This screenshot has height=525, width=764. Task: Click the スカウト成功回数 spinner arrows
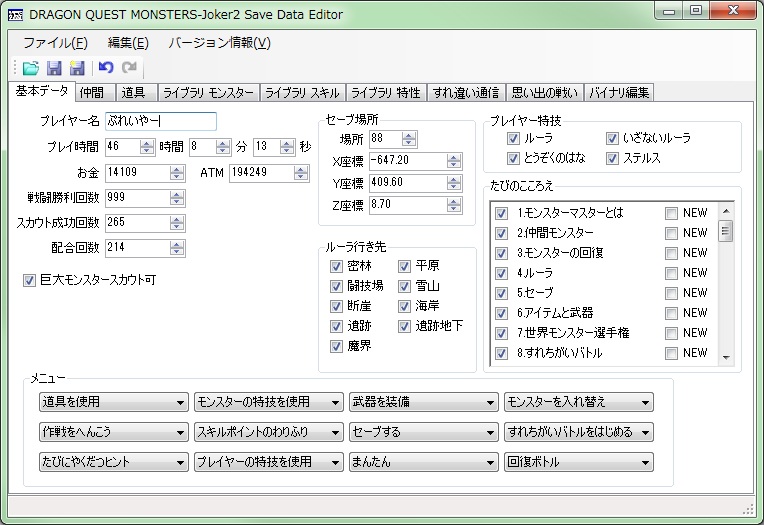tap(177, 223)
